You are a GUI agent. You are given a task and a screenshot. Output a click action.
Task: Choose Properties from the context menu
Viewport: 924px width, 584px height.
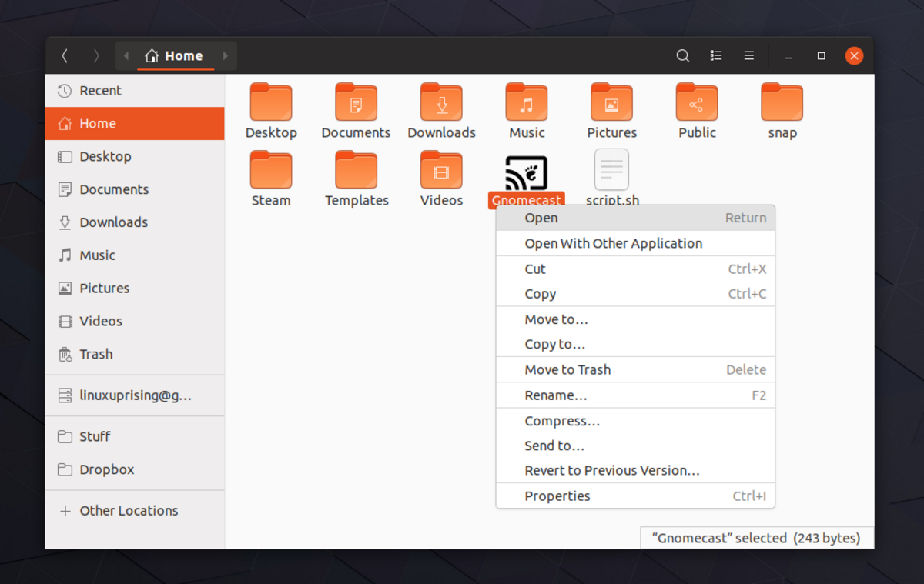557,496
